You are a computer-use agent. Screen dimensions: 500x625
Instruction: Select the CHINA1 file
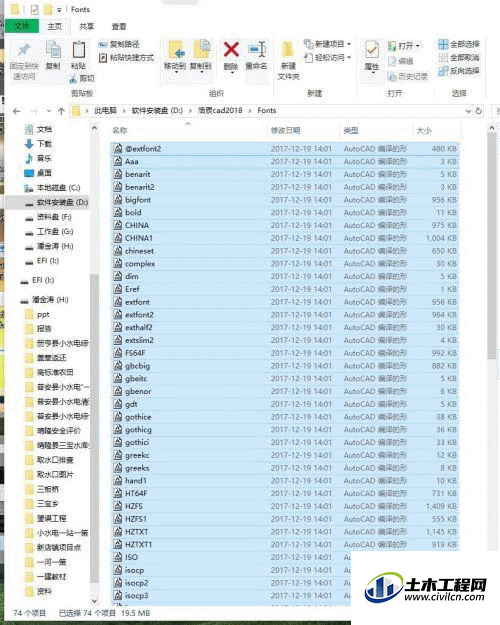pos(285,238)
